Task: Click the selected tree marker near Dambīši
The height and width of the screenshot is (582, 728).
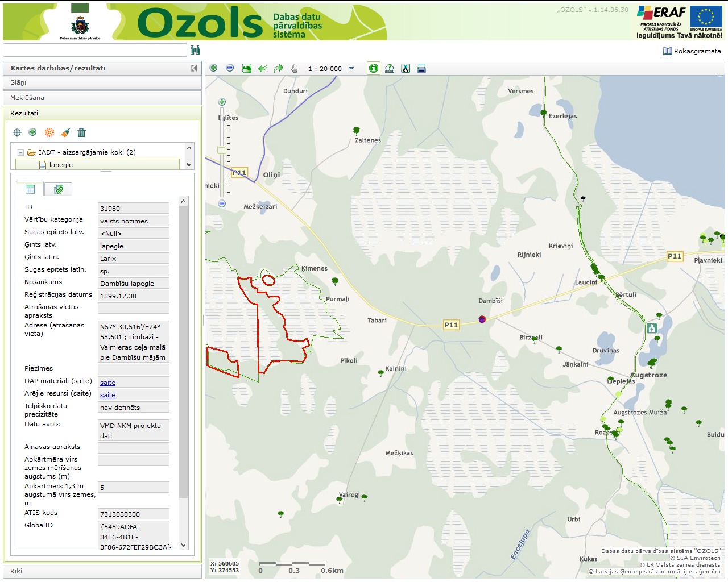Action: pos(482,319)
